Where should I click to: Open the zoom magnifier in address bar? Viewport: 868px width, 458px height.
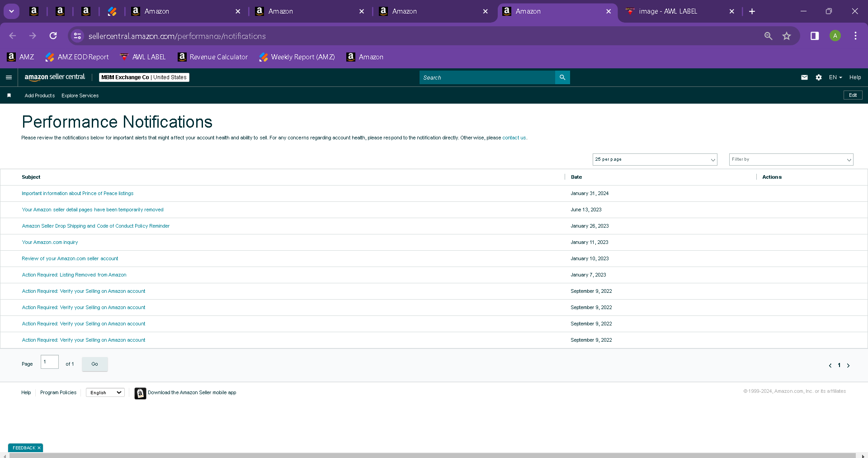pyautogui.click(x=768, y=36)
